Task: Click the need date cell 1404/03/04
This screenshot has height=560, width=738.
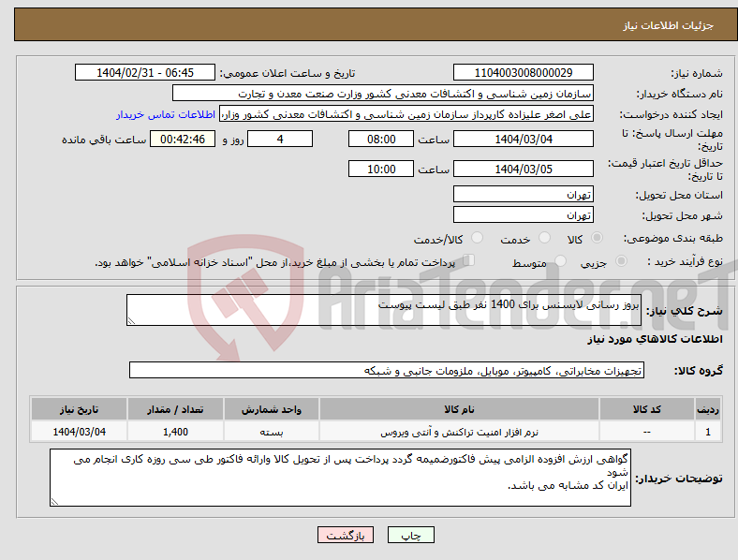Action: [79, 432]
